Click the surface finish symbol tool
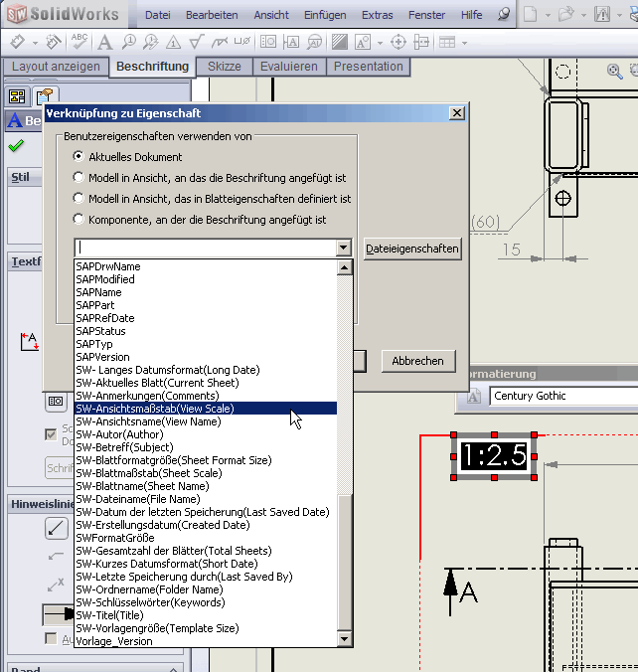The width and height of the screenshot is (638, 672). pos(198,42)
